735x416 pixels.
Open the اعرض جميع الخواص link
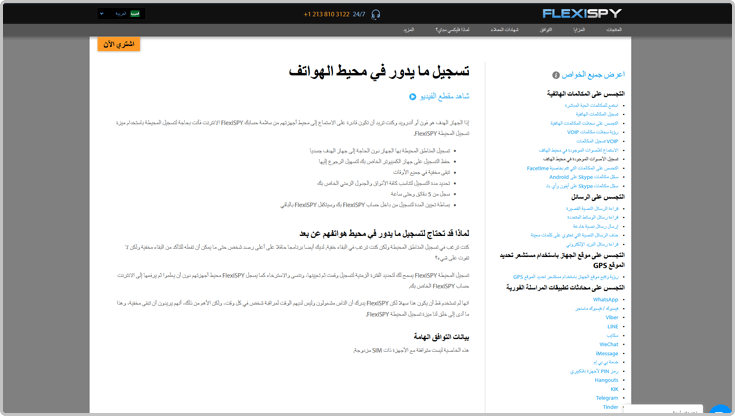[x=593, y=75]
